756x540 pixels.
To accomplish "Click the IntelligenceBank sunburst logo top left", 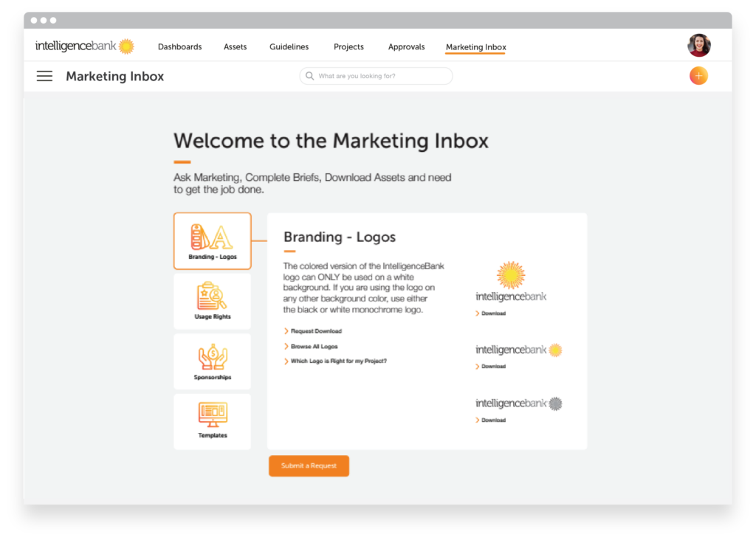I will pyautogui.click(x=83, y=45).
